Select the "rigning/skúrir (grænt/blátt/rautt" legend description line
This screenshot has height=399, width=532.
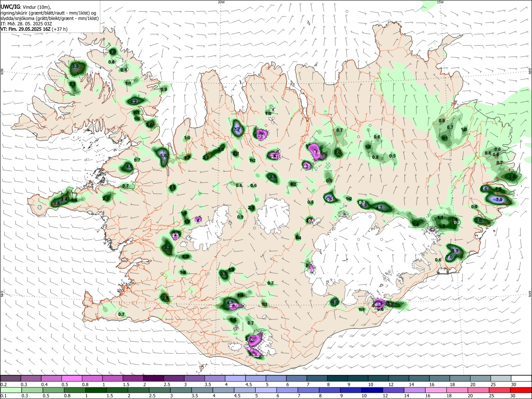pos(48,12)
